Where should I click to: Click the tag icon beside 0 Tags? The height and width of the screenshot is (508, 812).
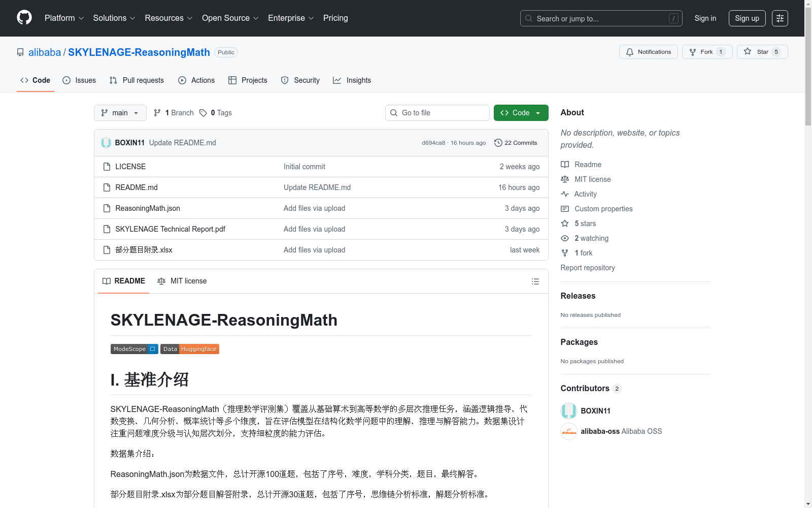point(203,113)
